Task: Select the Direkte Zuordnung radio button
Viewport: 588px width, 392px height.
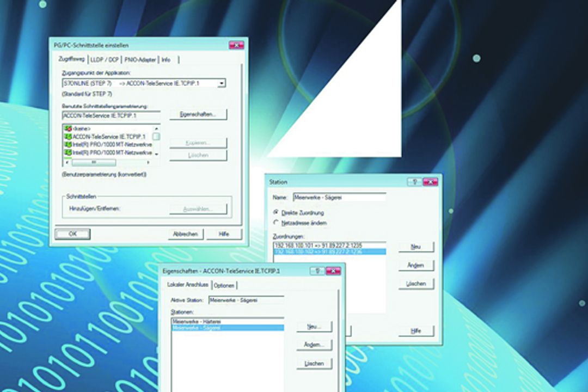Action: pyautogui.click(x=275, y=212)
